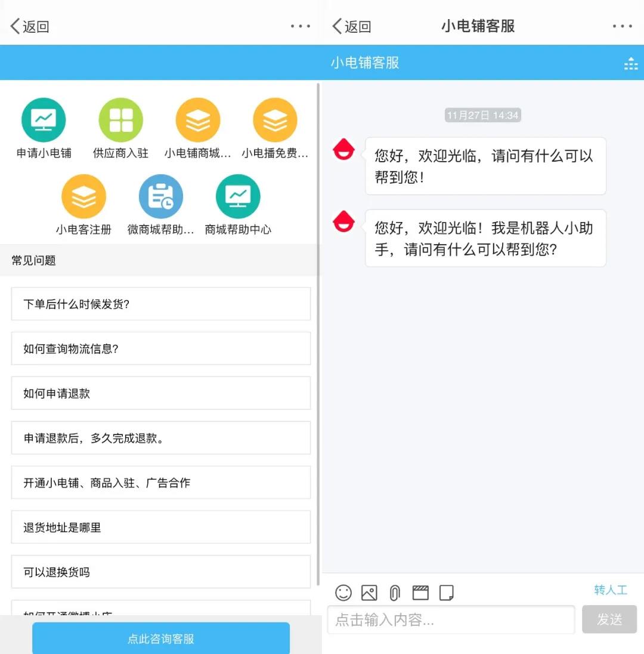The width and height of the screenshot is (644, 654).
Task: Select the question 如何申请退款
Action: [161, 393]
